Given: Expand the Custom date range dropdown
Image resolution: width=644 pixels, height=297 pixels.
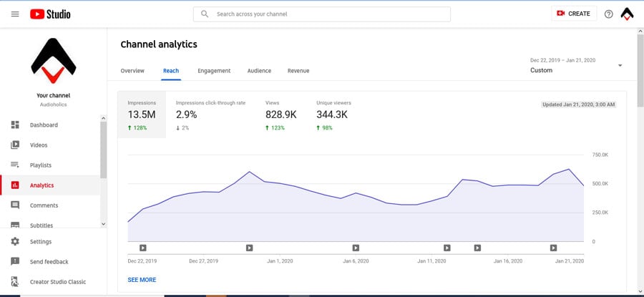Looking at the screenshot, I should (x=620, y=66).
